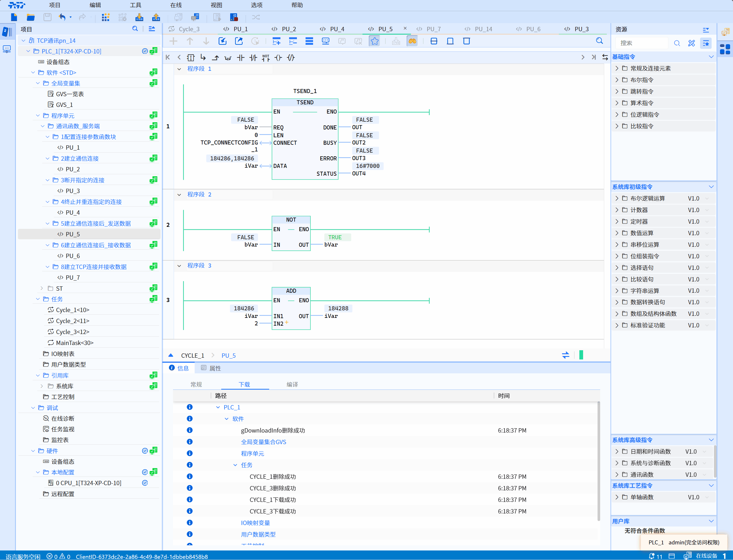Insert a normally open contact
733x560 pixels.
241,58
